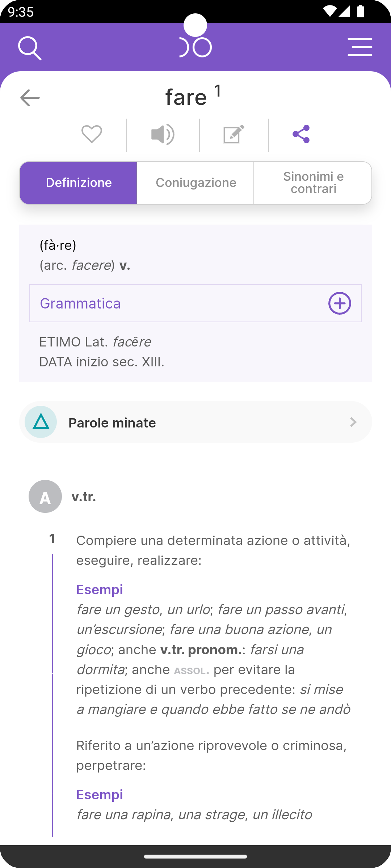Share the word 'fare'
The height and width of the screenshot is (868, 391).
pyautogui.click(x=301, y=134)
